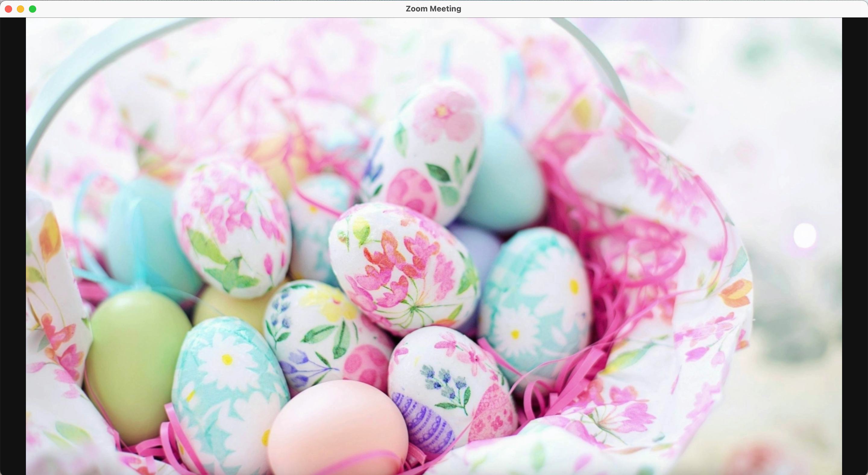Click the green full-screen window button
Screen dimensions: 868x475
click(x=33, y=9)
